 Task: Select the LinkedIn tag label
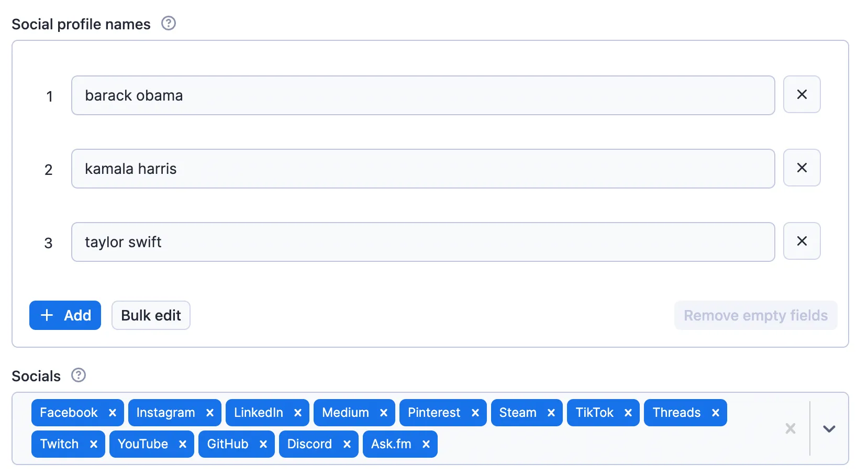point(259,413)
